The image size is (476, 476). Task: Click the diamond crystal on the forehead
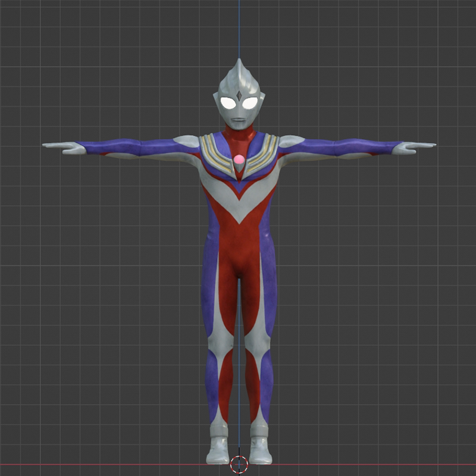239,96
